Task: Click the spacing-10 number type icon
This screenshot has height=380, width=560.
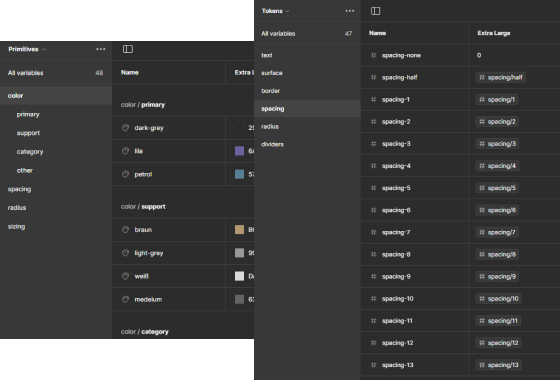Action: [x=374, y=299]
